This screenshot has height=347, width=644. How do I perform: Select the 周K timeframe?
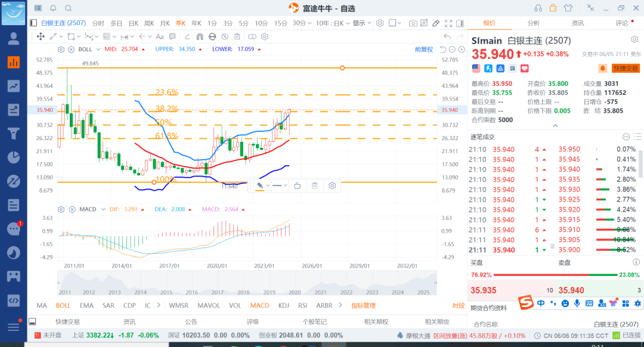[149, 23]
